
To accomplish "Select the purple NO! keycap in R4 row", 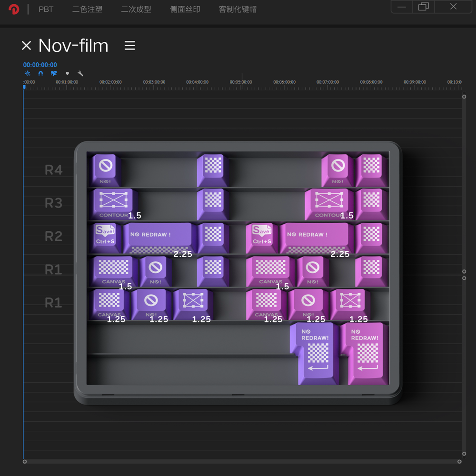I will 105,170.
